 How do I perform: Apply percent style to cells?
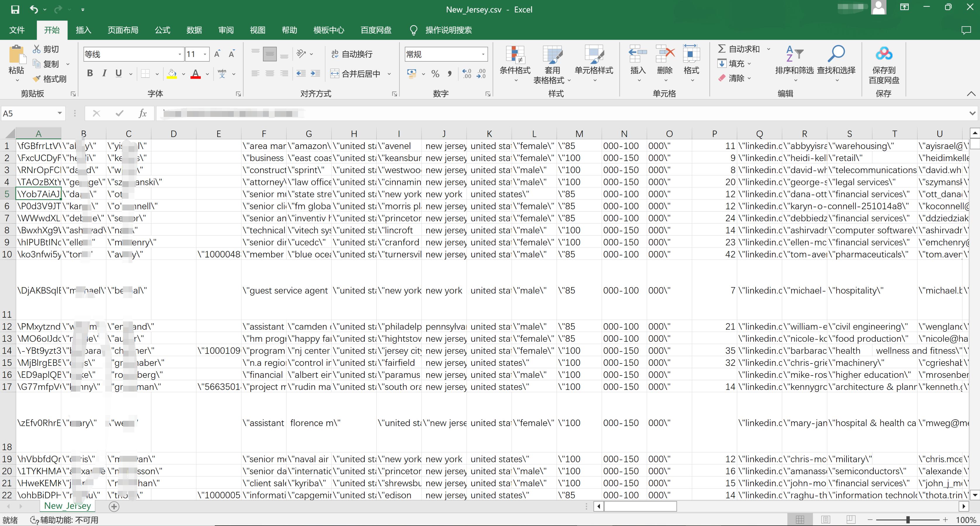435,73
